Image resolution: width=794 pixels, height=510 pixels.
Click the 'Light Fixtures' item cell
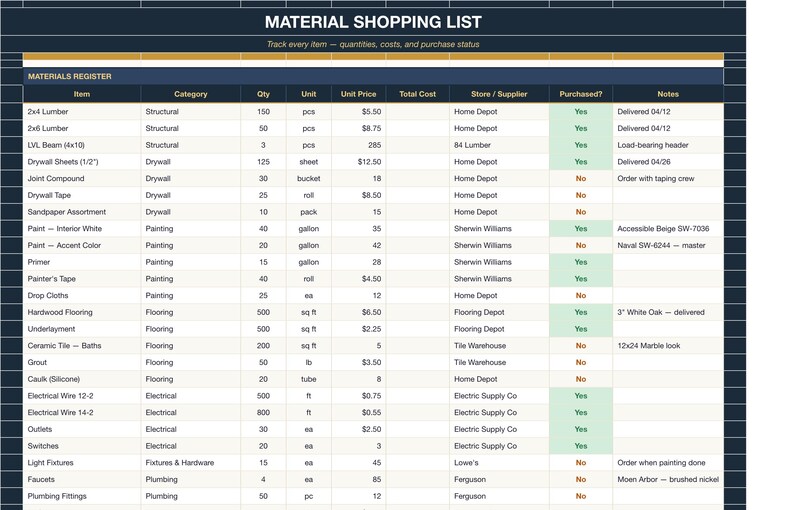click(82, 462)
